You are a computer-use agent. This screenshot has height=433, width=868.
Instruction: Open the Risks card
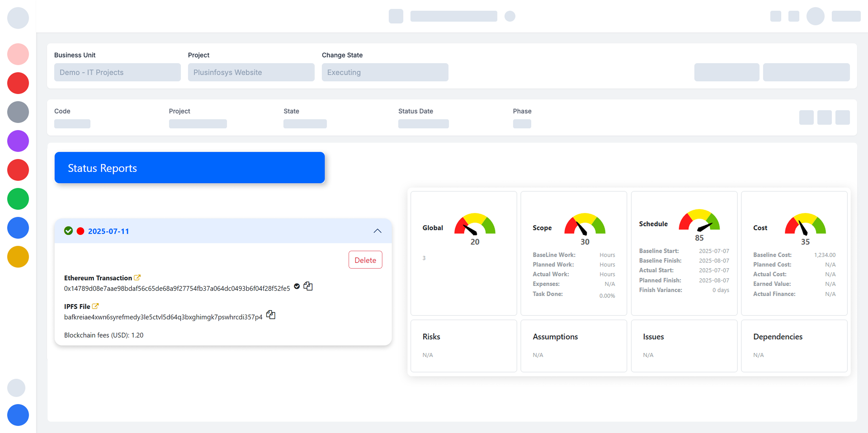463,345
